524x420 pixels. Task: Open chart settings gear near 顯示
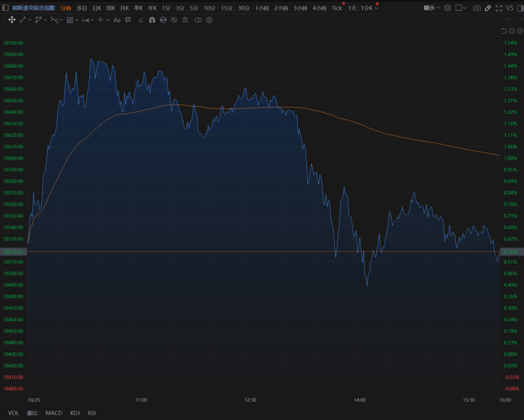[x=448, y=8]
